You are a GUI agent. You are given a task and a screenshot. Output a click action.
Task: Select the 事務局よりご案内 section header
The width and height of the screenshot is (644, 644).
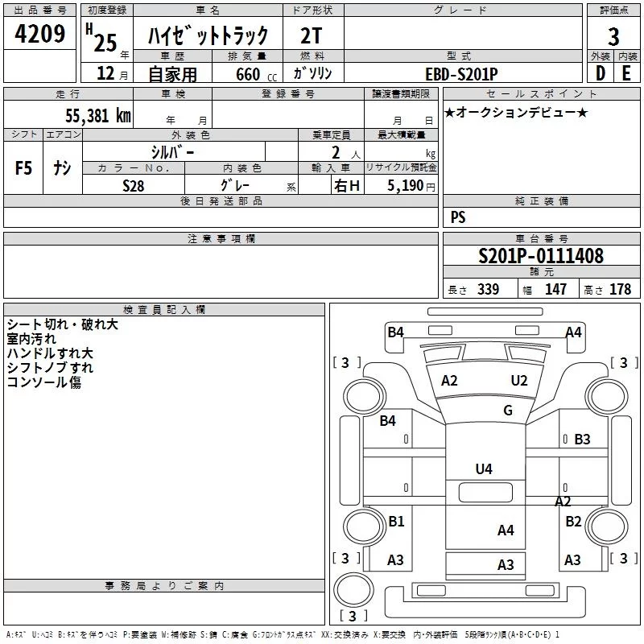point(164,586)
